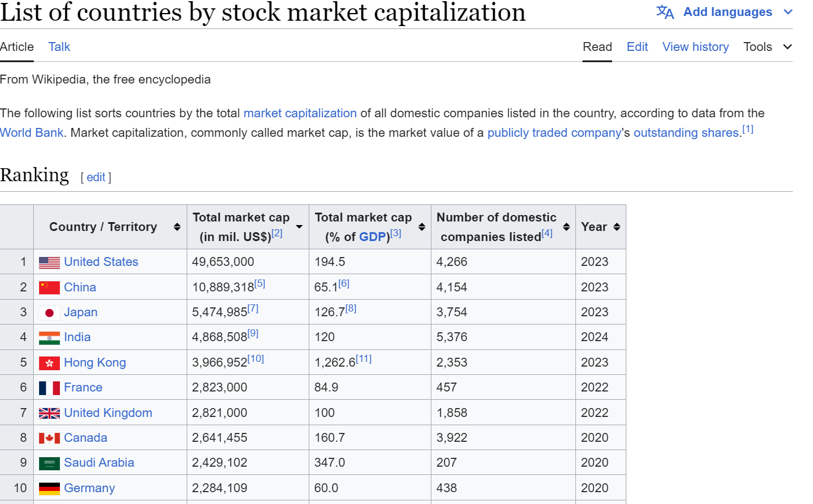Open the market capitalization link
This screenshot has width=813, height=504.
tap(300, 113)
